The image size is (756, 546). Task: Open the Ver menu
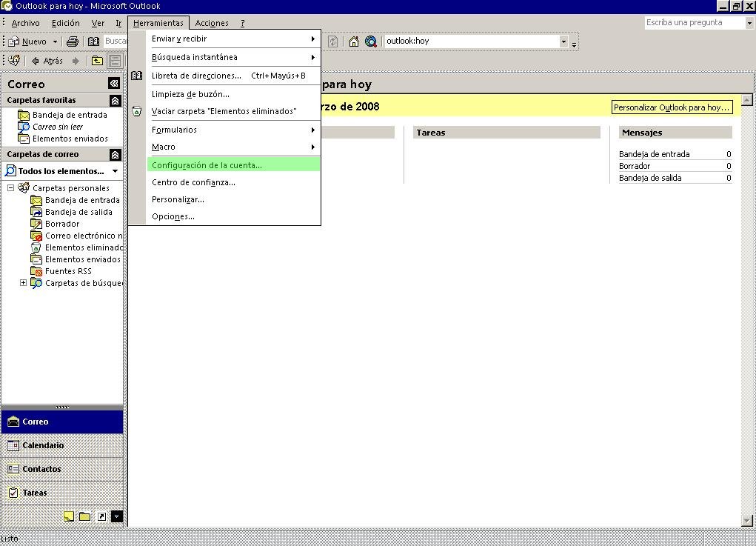[98, 23]
